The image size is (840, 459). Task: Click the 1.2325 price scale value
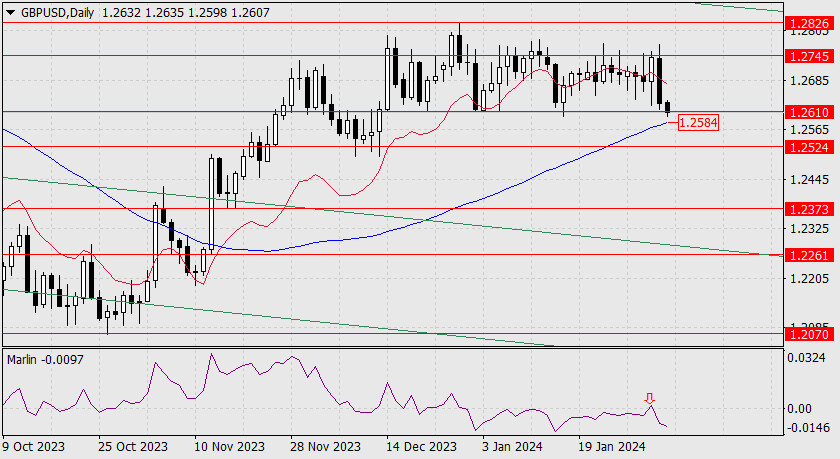pos(809,229)
